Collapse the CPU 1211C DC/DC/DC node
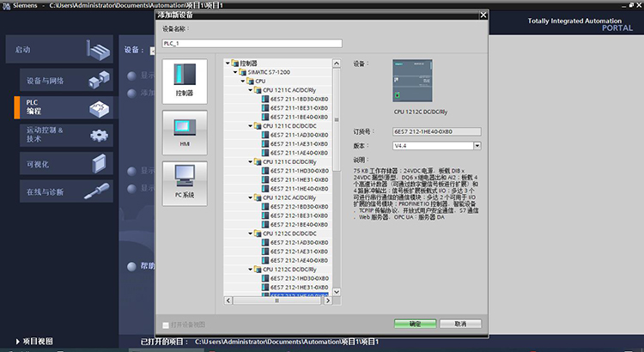This screenshot has width=644, height=352. point(250,126)
